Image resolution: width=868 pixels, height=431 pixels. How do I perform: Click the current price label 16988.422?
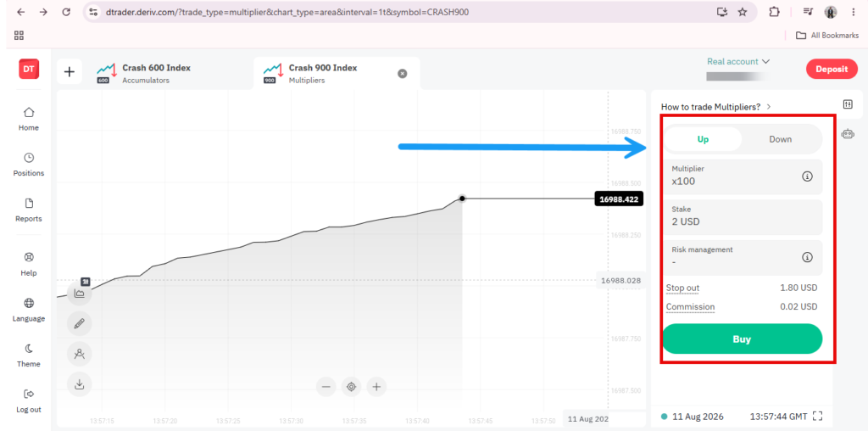point(619,199)
